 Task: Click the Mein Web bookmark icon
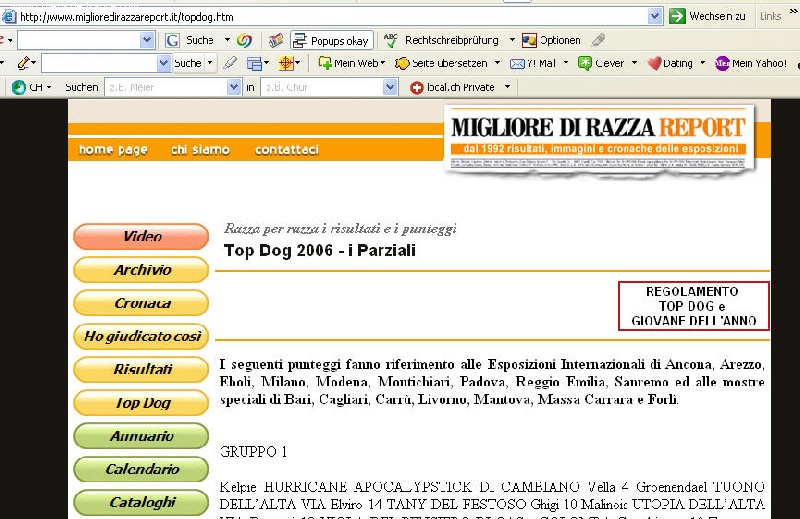tap(325, 63)
